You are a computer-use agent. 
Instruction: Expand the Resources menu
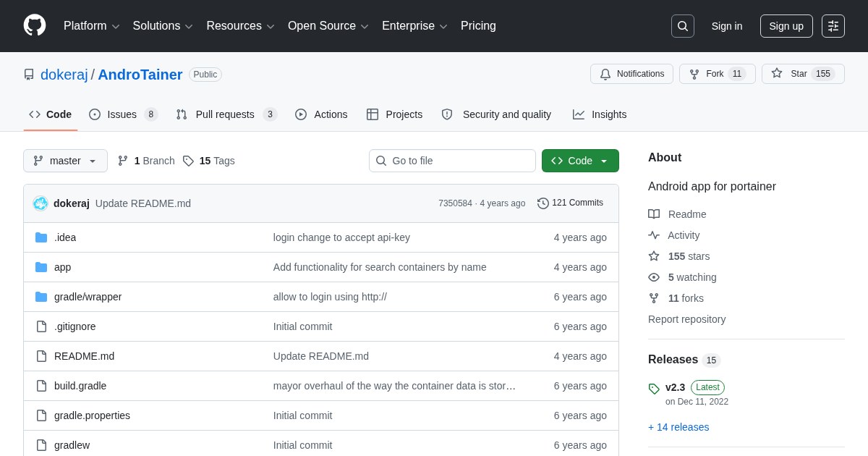[240, 26]
